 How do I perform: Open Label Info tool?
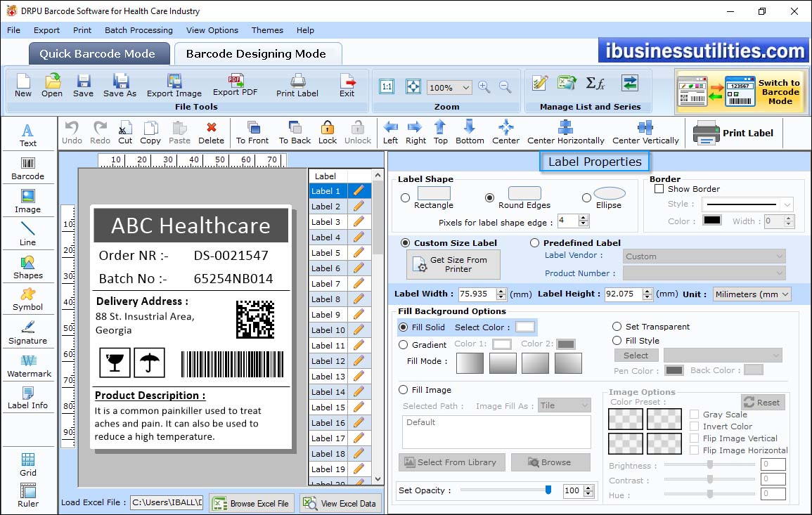pyautogui.click(x=28, y=398)
